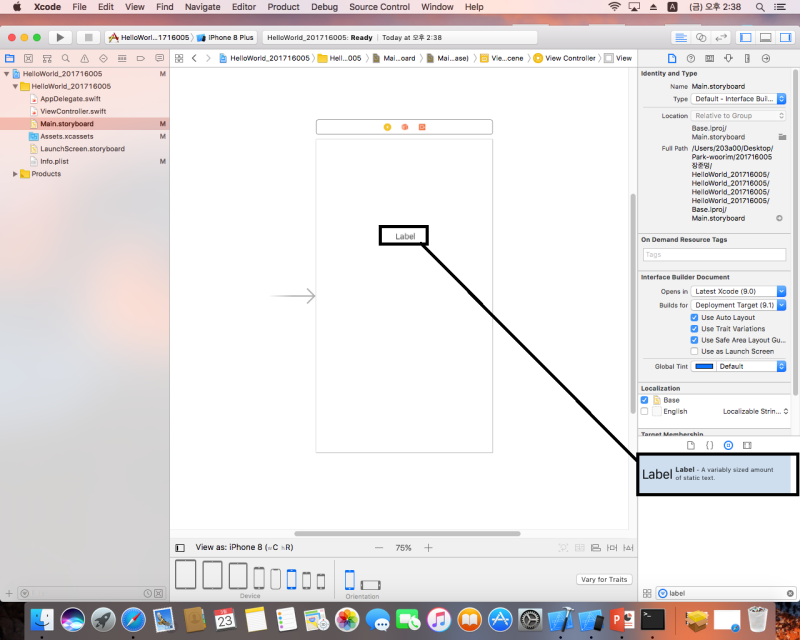Show the Assistant editor
Viewport: 800px width, 640px height.
pyautogui.click(x=701, y=37)
